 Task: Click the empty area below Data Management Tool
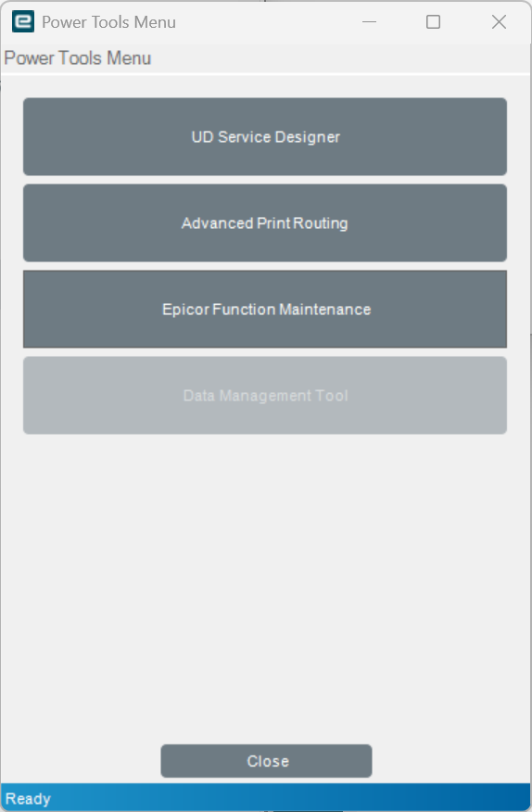pyautogui.click(x=265, y=585)
